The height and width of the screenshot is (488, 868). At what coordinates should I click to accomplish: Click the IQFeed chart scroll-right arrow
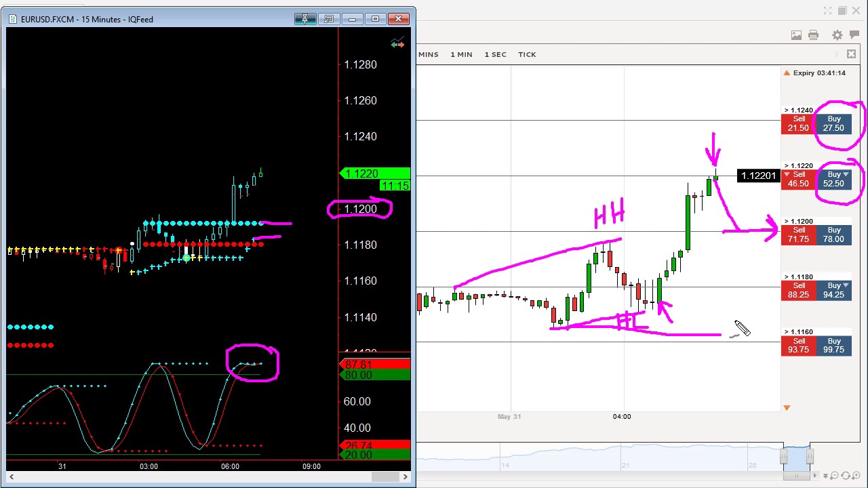click(406, 476)
